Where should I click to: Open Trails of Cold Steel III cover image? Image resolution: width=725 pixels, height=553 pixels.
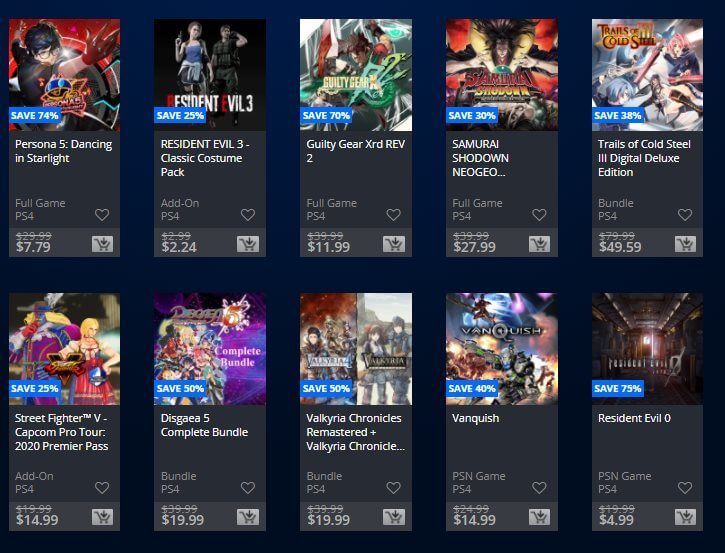(647, 75)
